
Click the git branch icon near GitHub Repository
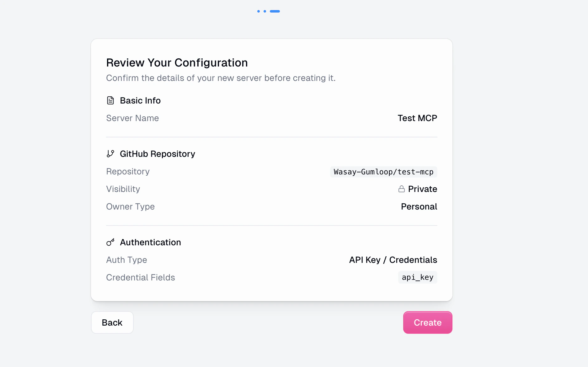coord(110,153)
